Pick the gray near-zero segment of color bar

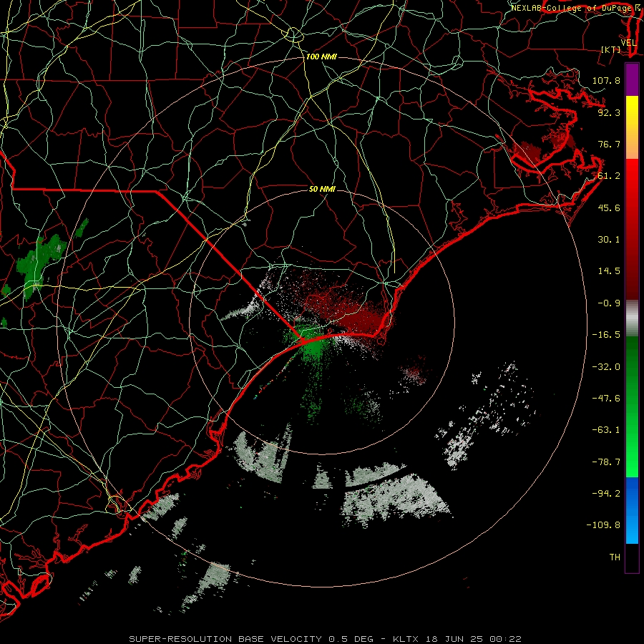pos(632,318)
